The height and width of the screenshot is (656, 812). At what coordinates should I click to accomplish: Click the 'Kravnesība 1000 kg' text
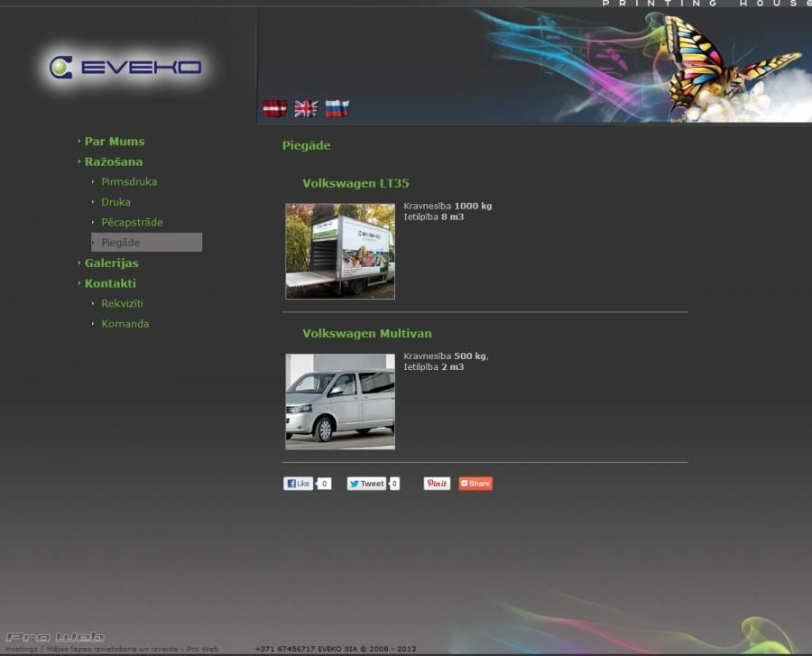pyautogui.click(x=448, y=206)
